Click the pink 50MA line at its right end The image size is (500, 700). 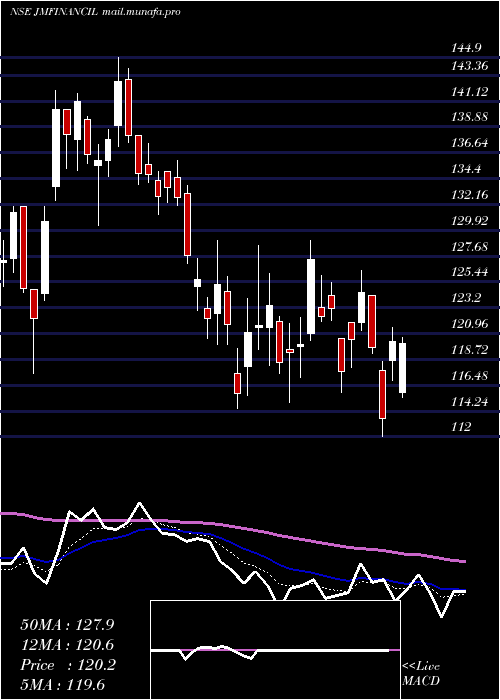[463, 561]
